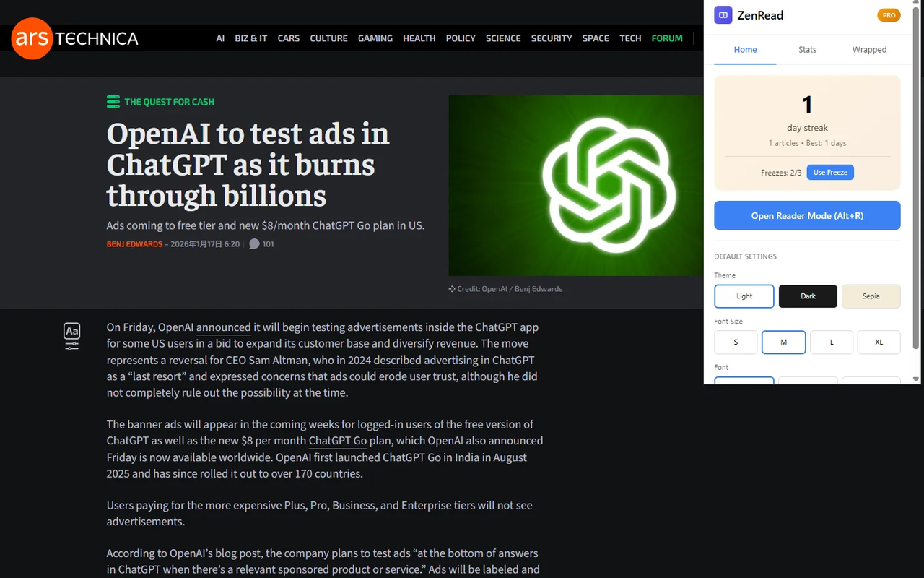This screenshot has height=578, width=924.
Task: Open the CARS section
Action: [289, 38]
